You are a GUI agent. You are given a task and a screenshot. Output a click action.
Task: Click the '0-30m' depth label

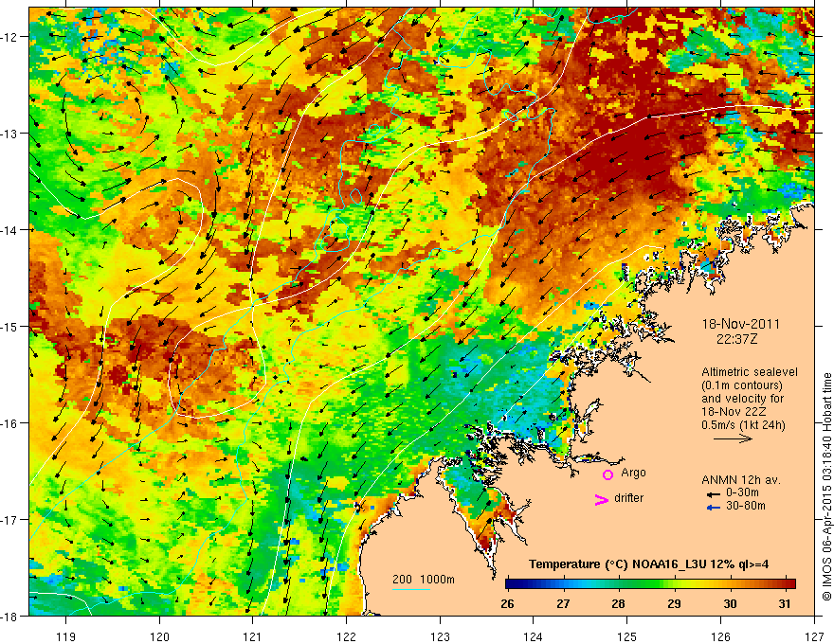pyautogui.click(x=742, y=492)
